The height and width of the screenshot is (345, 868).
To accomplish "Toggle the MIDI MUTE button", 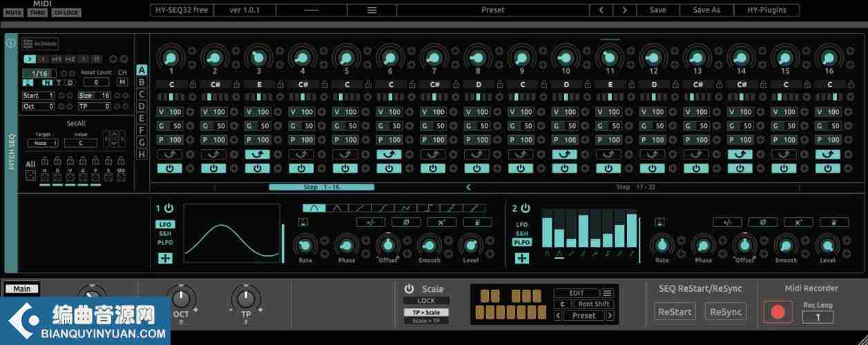I will point(14,12).
